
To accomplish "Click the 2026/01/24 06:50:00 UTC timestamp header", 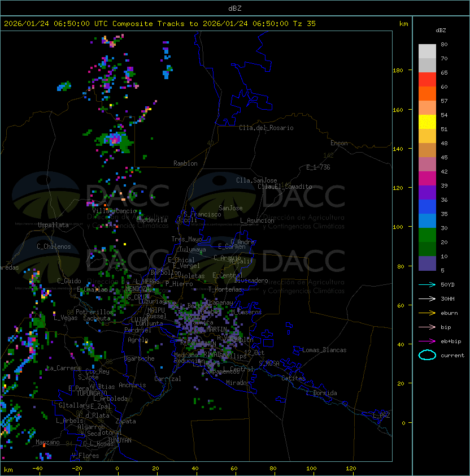I will [x=55, y=24].
